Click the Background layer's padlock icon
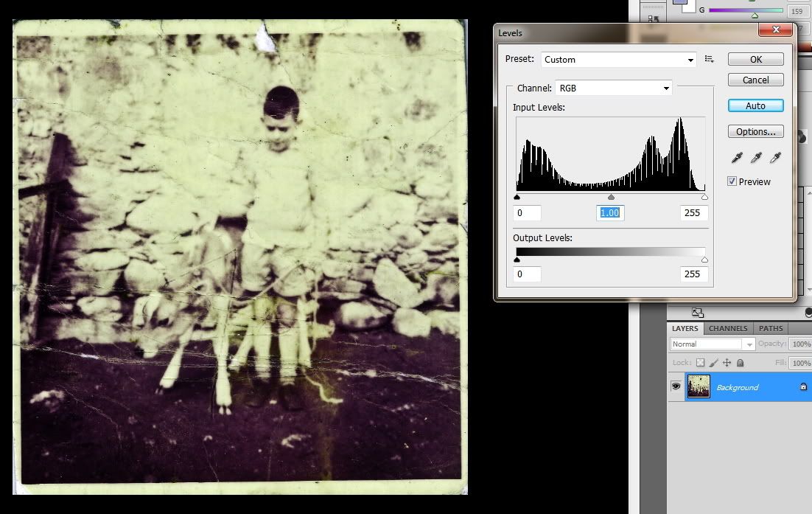 tap(803, 386)
